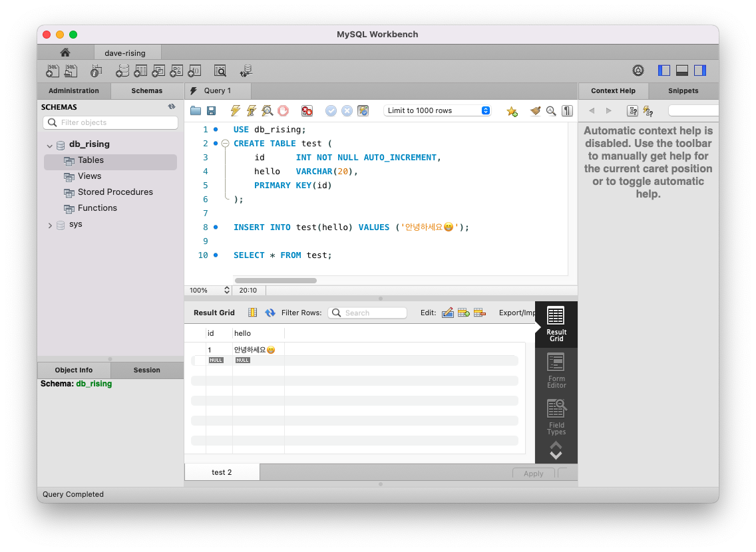Create a new SQL tab icon

click(52, 70)
